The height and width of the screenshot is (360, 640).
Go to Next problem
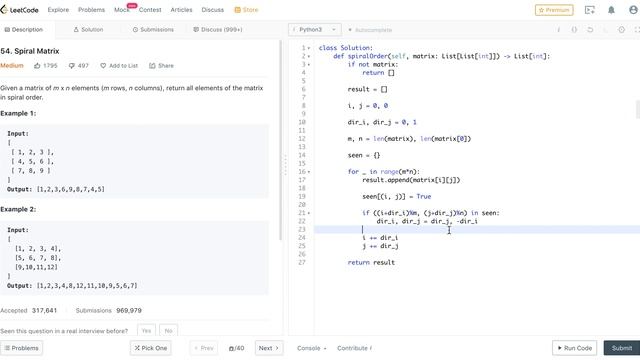pyautogui.click(x=269, y=348)
